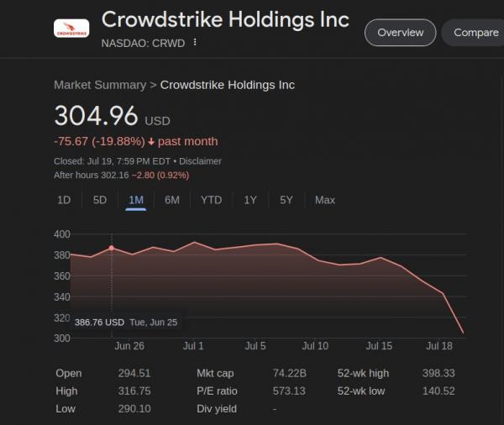Viewport: 504px width, 425px height.
Task: Click the red down arrow next to past month
Action: (151, 141)
